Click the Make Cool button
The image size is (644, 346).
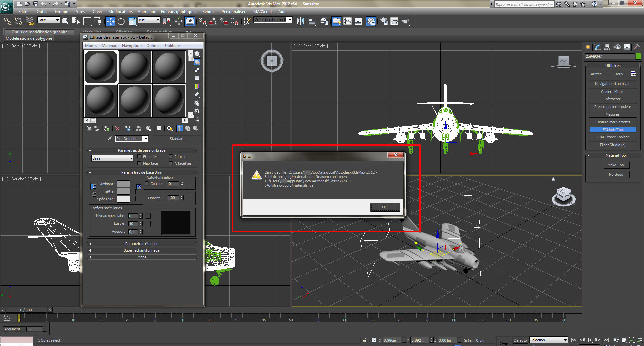pos(616,165)
